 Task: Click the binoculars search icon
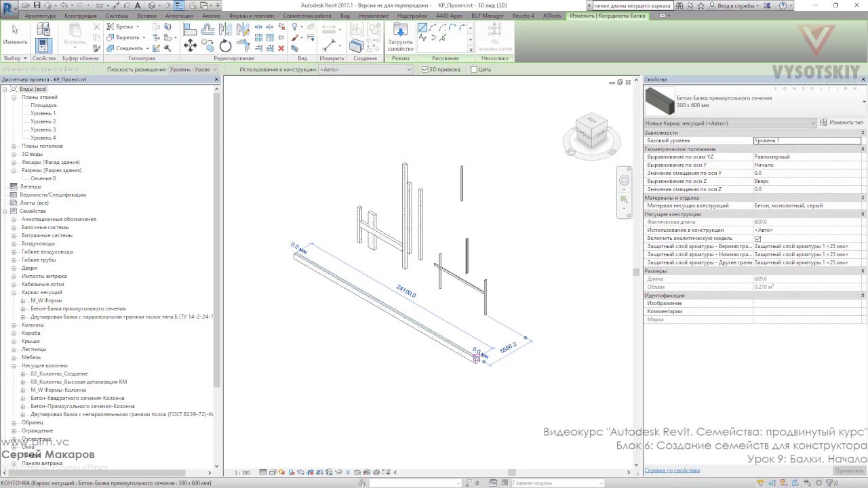coord(681,5)
